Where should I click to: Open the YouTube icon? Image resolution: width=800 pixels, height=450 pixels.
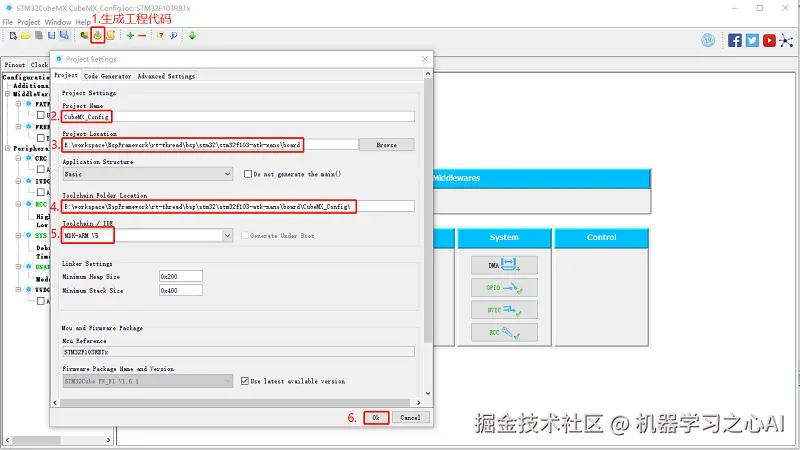click(769, 40)
